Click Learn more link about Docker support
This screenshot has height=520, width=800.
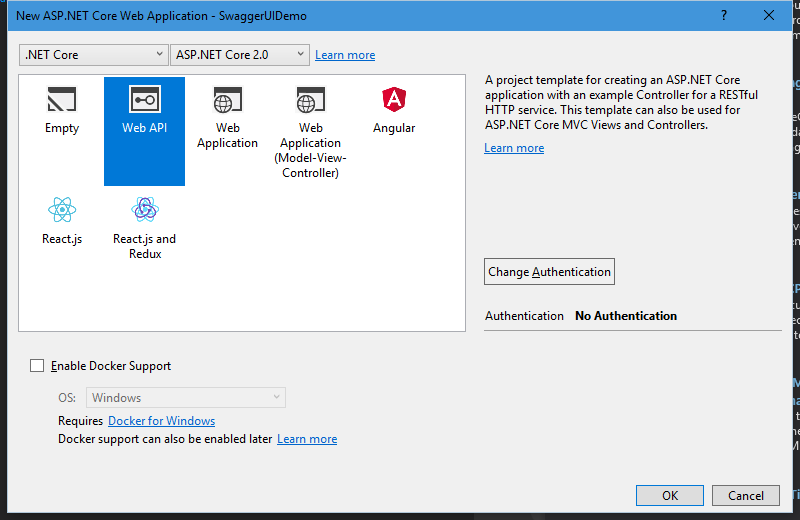click(x=307, y=439)
